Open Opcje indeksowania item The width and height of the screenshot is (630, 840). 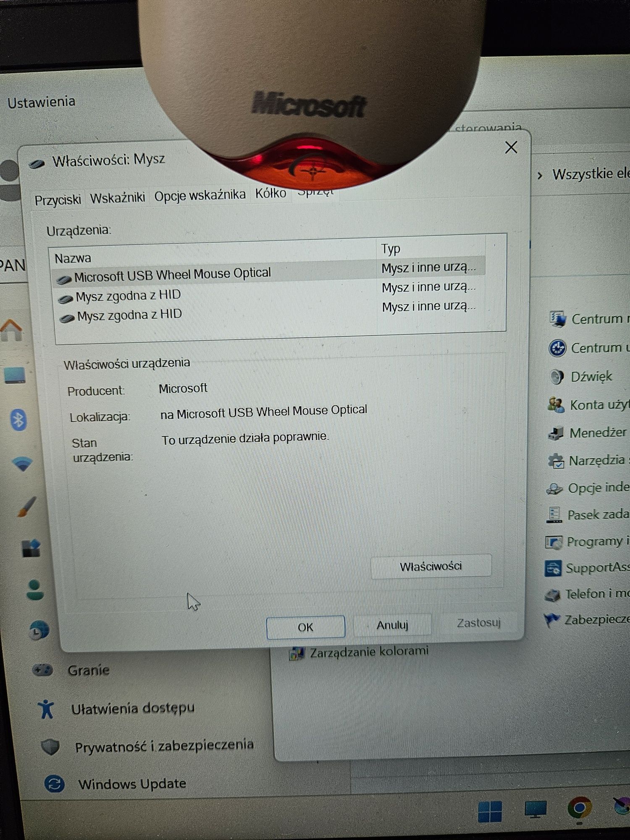598,488
